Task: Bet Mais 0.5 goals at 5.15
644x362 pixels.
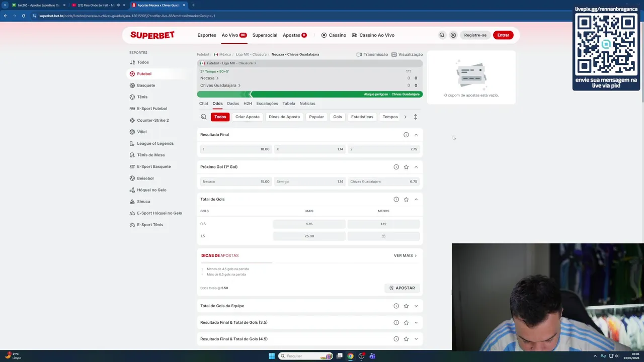Action: (309, 224)
